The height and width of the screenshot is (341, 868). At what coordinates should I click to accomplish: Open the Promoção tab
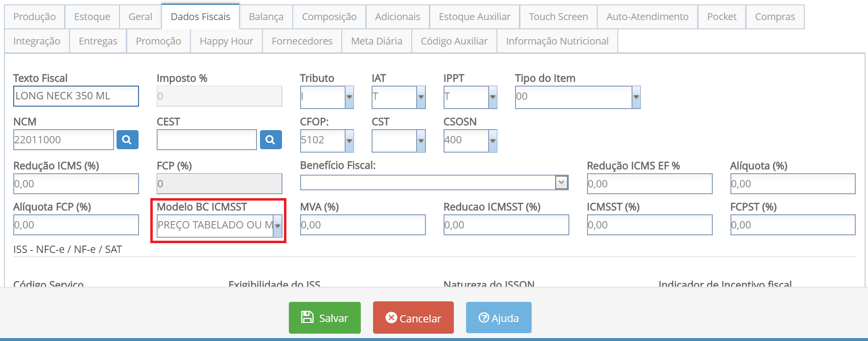point(159,41)
